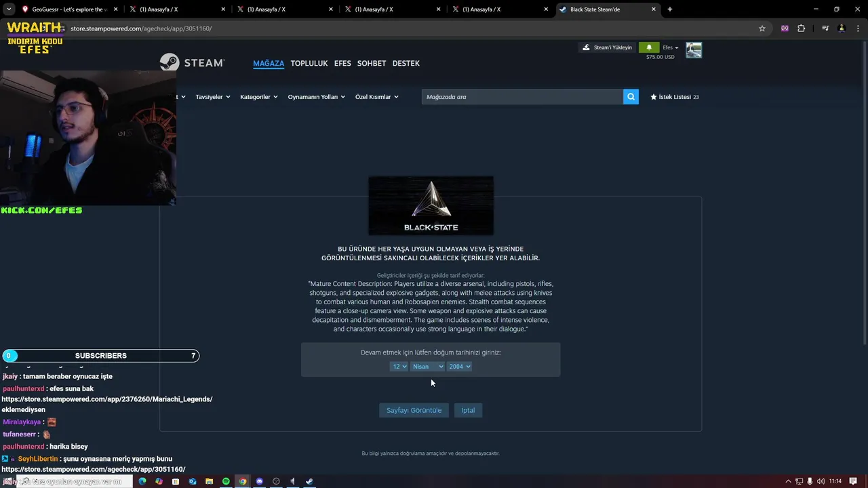
Task: Click the microphone icon in system tray
Action: 811,481
